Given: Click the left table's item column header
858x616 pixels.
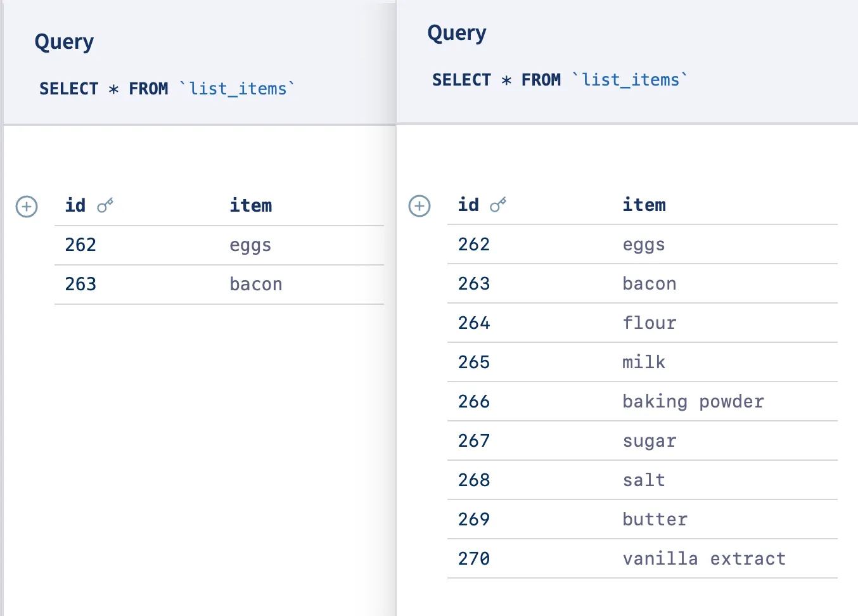Looking at the screenshot, I should click(251, 205).
